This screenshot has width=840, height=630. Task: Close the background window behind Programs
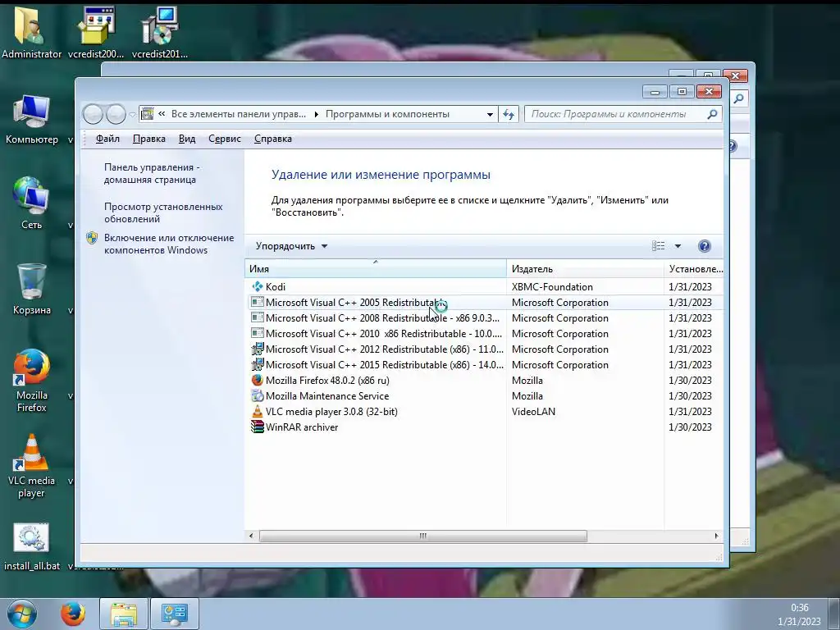pyautogui.click(x=735, y=76)
